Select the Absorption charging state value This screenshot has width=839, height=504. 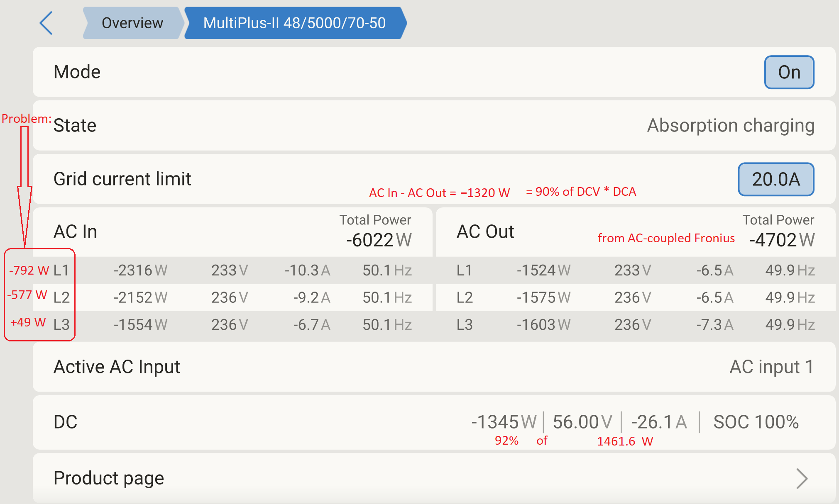tap(731, 126)
